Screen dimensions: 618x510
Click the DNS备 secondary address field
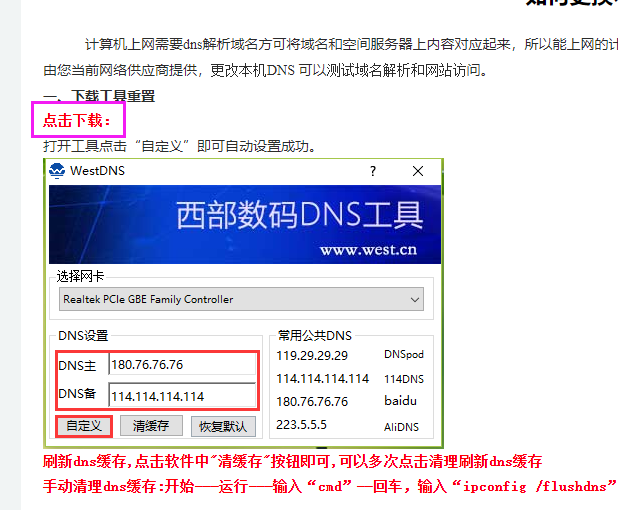point(181,396)
